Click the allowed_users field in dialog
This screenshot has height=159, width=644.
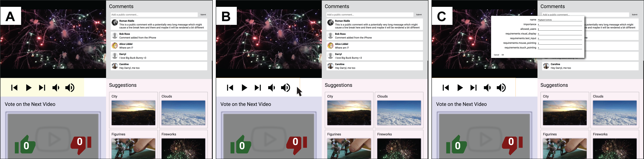tap(560, 29)
